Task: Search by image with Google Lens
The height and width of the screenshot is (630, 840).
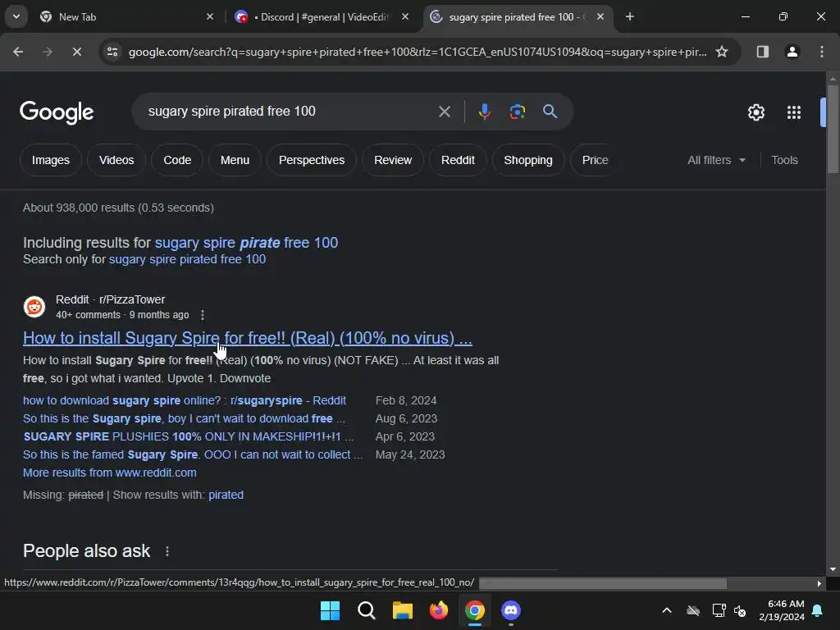Action: tap(517, 112)
